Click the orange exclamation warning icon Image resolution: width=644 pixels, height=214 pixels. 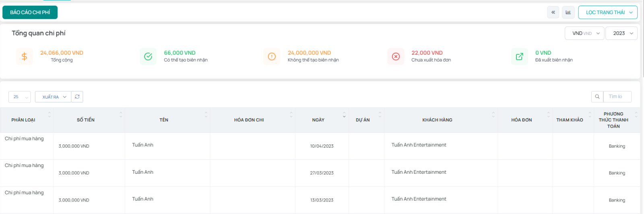[272, 57]
